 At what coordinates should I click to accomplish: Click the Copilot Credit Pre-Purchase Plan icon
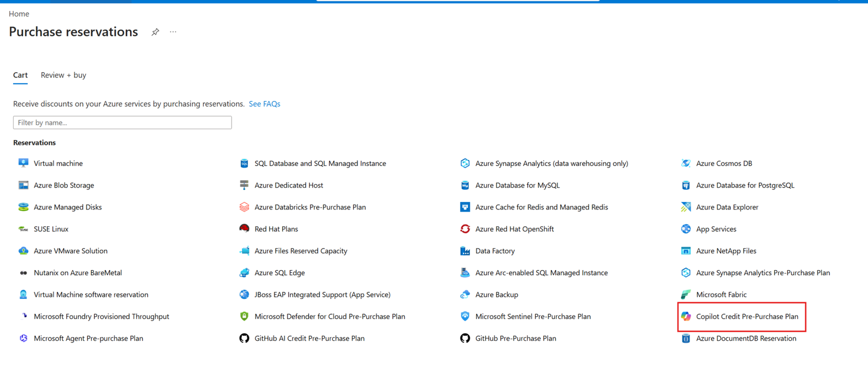[686, 316]
